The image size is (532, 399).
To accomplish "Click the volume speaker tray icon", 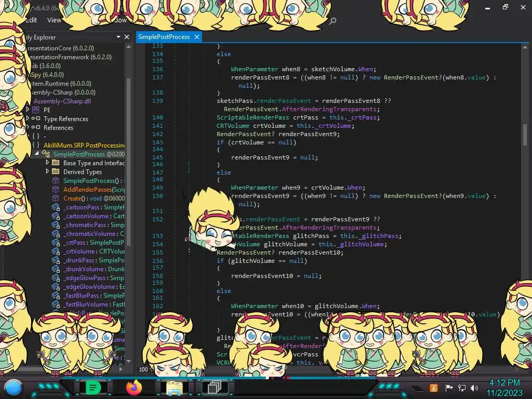I will [x=474, y=388].
